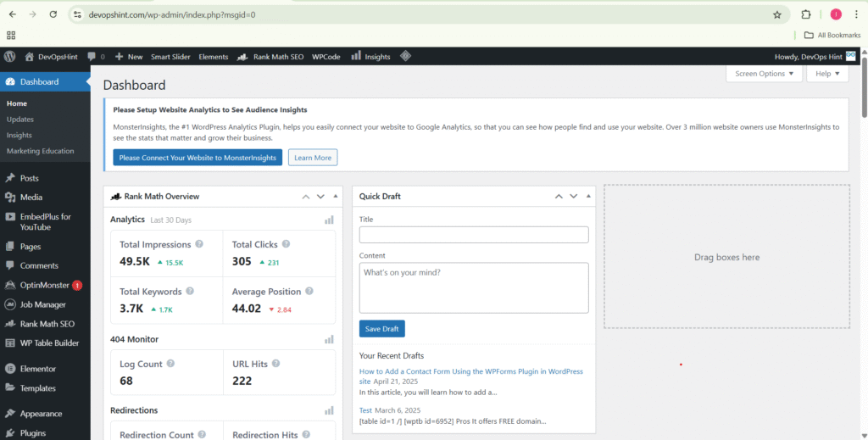Image resolution: width=868 pixels, height=440 pixels.
Task: Click the Pages sidebar icon
Action: 10,247
